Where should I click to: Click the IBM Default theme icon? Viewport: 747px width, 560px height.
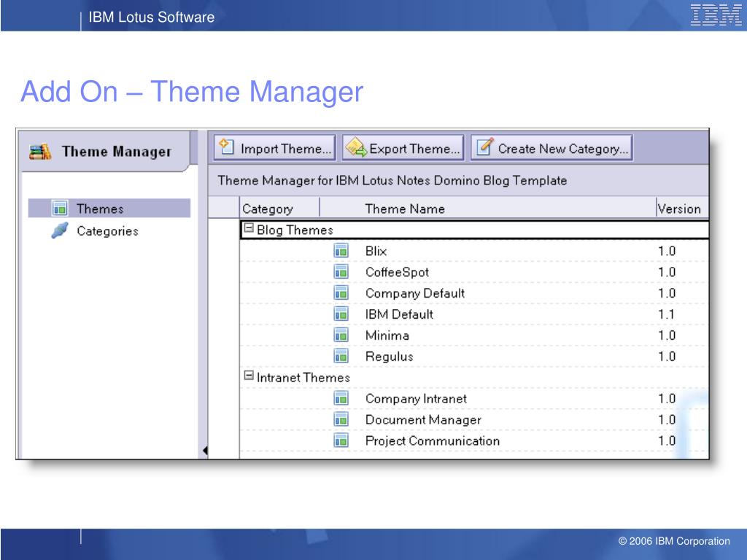[x=341, y=314]
